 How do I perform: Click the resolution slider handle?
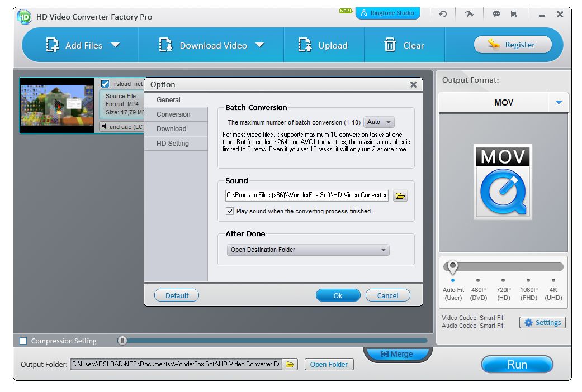coord(452,267)
